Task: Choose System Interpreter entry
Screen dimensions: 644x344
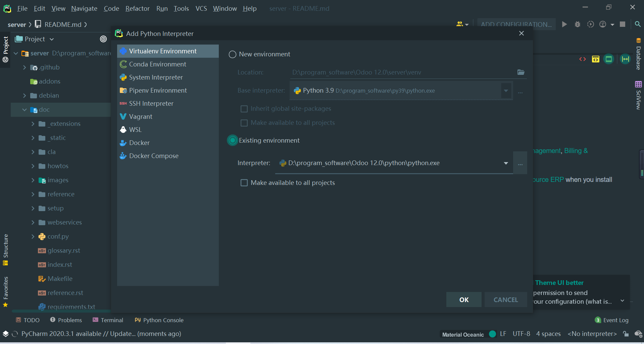Action: [168, 77]
